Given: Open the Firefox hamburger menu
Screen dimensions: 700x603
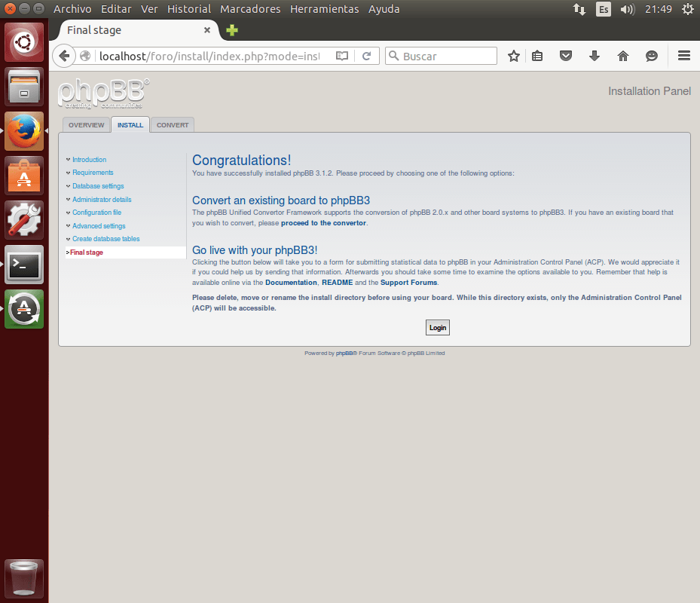Looking at the screenshot, I should 684,56.
